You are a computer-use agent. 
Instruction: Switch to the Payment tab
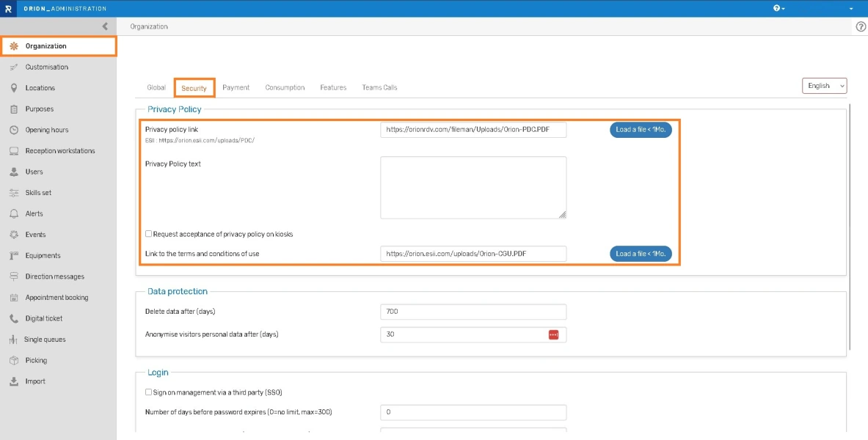pos(236,87)
